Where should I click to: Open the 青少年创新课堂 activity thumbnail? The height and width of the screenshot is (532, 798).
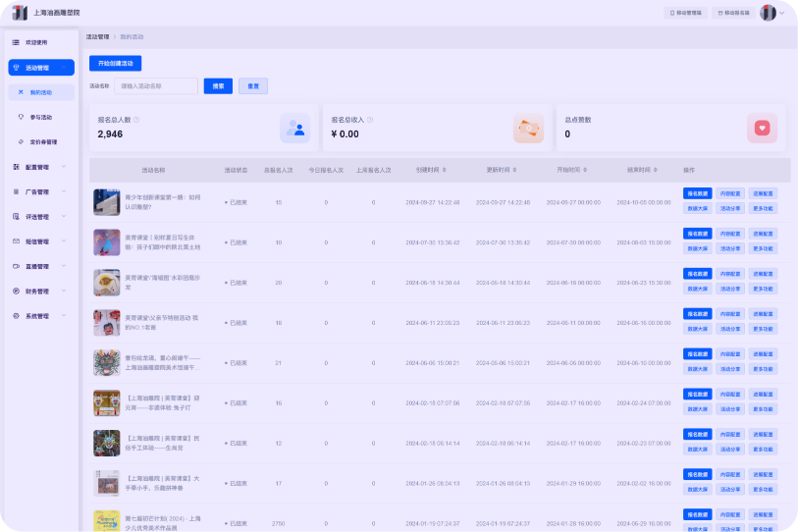coord(107,202)
